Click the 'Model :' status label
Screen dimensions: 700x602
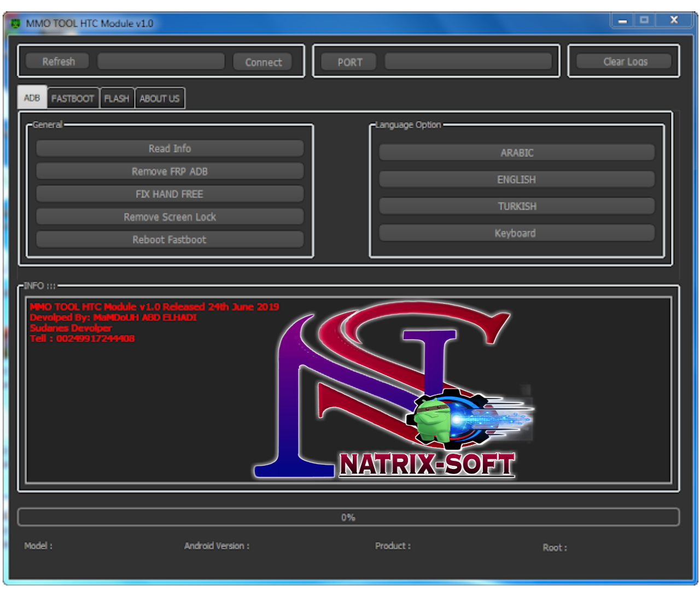pyautogui.click(x=38, y=546)
